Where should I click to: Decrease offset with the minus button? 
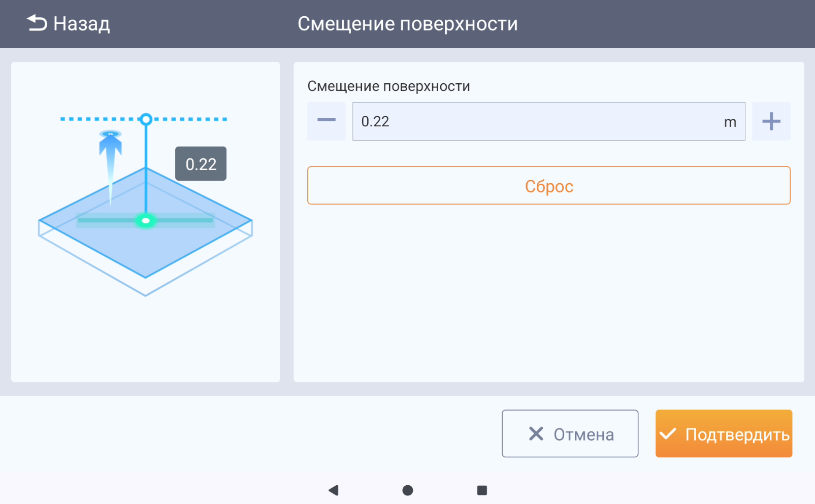[327, 121]
